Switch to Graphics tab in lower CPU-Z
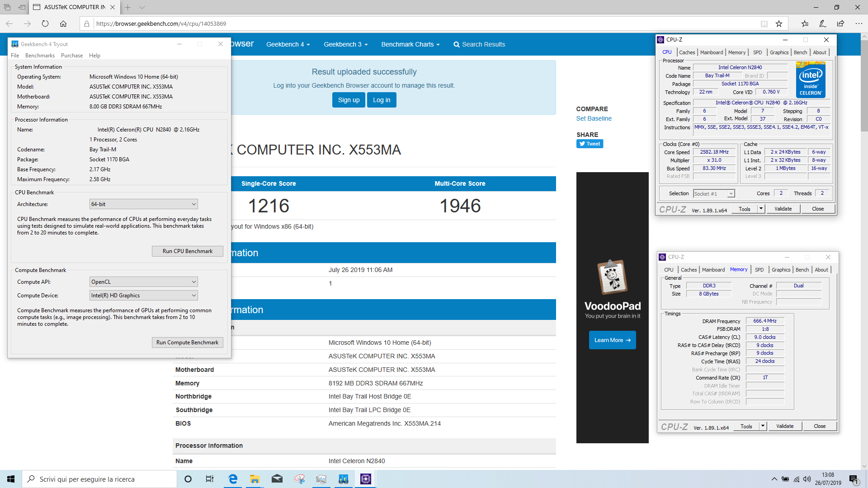 coord(781,270)
